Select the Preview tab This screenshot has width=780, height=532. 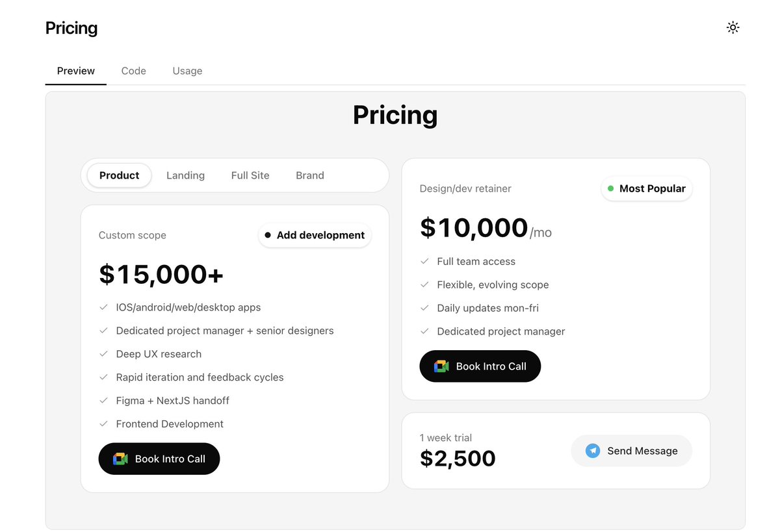tap(76, 71)
